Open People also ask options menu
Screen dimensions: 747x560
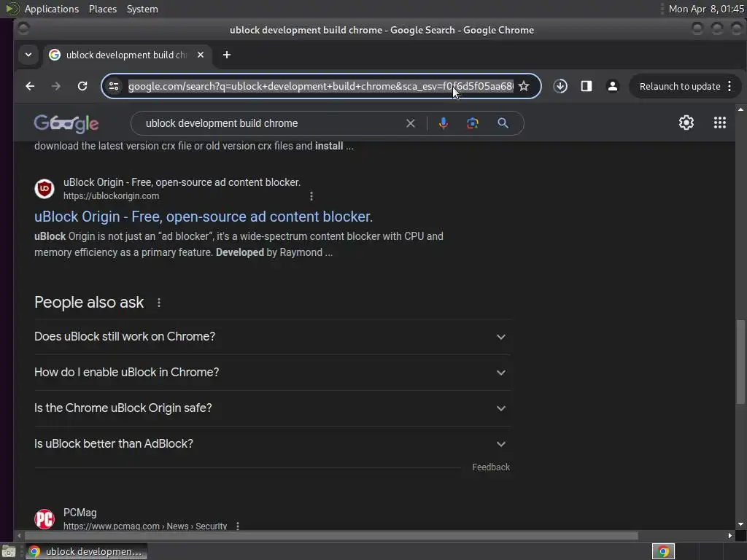tap(158, 303)
